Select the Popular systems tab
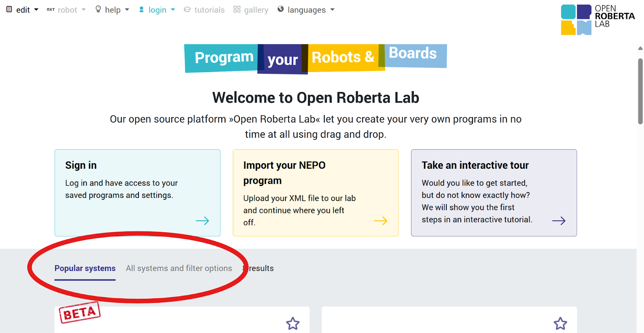Viewport: 644px width, 333px height. point(85,269)
